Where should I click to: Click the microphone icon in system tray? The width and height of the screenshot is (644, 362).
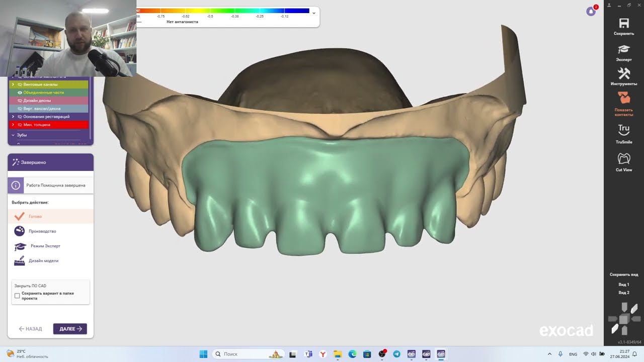560,354
